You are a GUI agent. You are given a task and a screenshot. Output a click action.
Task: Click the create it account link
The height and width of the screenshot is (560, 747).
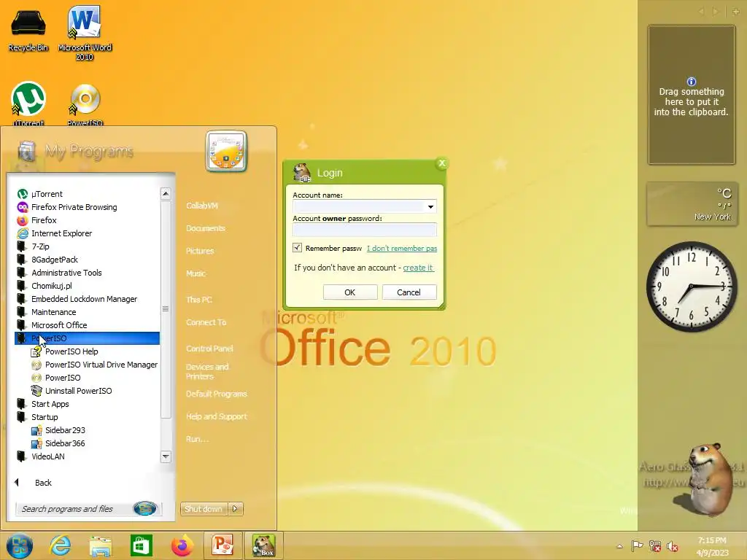[x=418, y=268]
